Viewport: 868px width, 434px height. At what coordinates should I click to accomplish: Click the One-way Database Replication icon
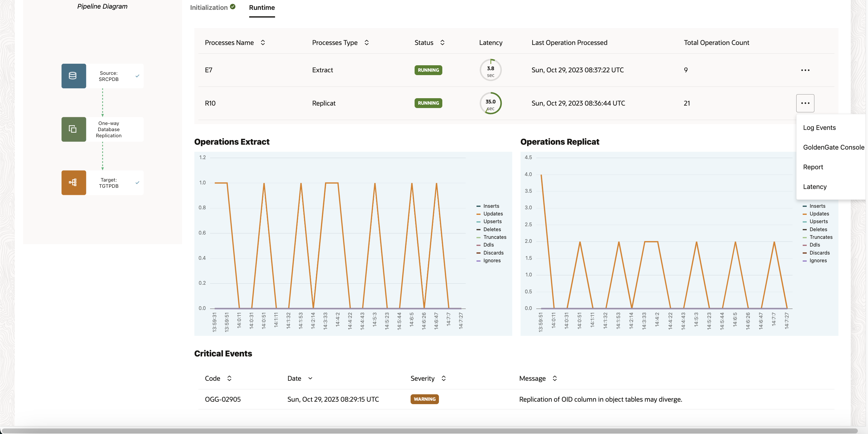pyautogui.click(x=73, y=129)
